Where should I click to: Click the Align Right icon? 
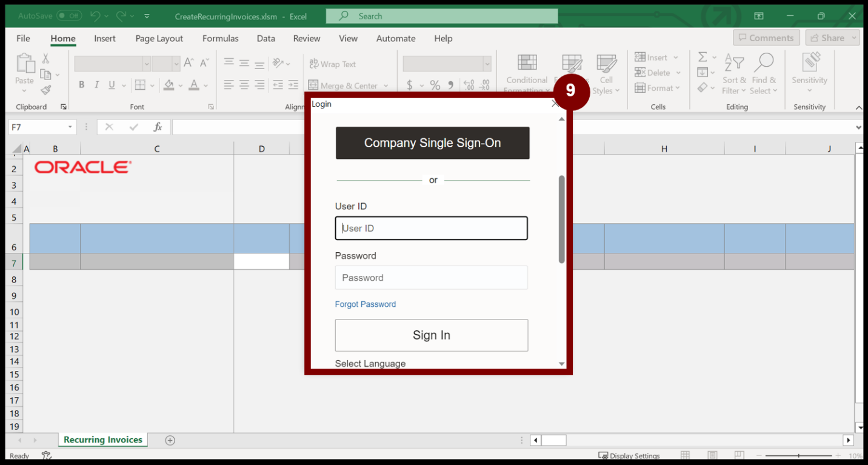[x=259, y=85]
